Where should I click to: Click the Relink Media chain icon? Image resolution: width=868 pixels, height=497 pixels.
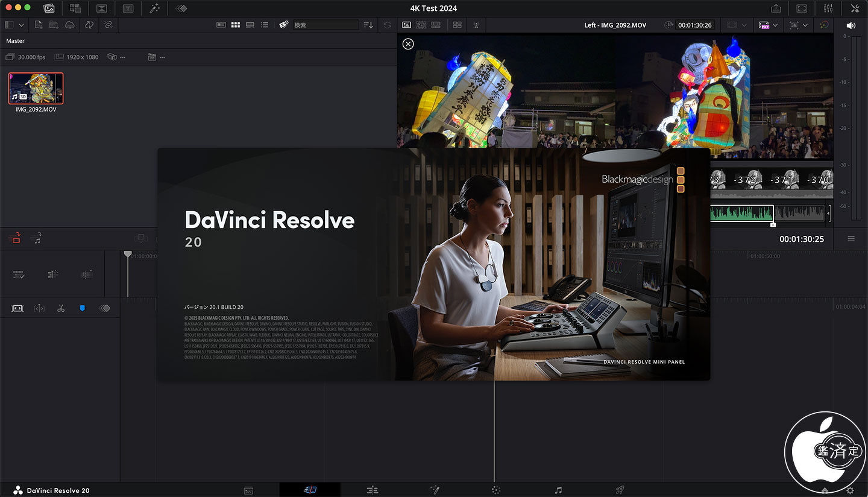pos(108,25)
